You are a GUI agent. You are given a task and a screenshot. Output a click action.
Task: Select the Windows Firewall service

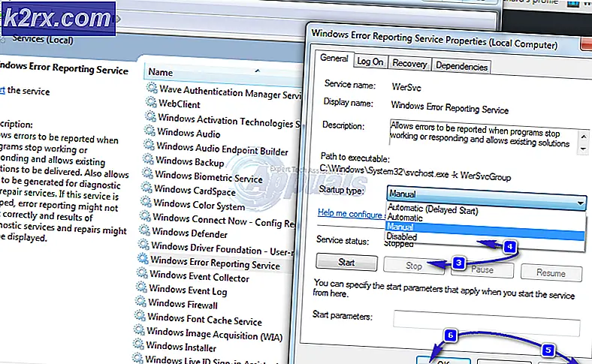[x=183, y=303]
